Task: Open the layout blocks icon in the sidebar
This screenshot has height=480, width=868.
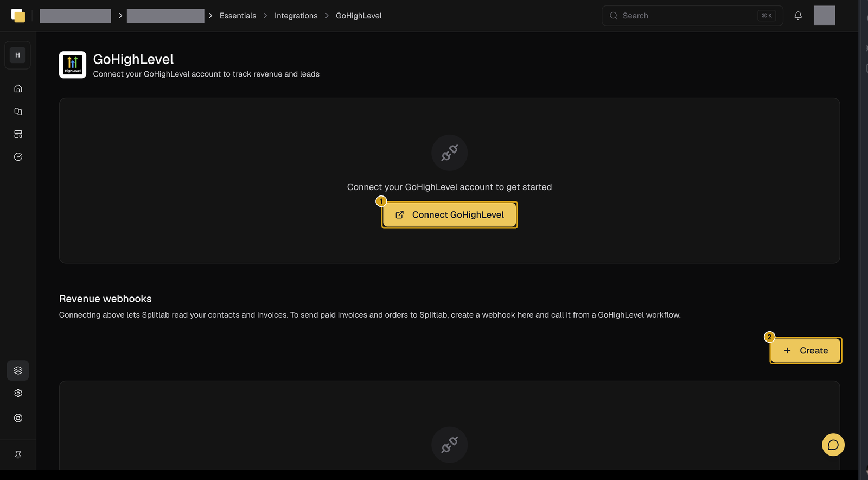Action: pos(18,134)
